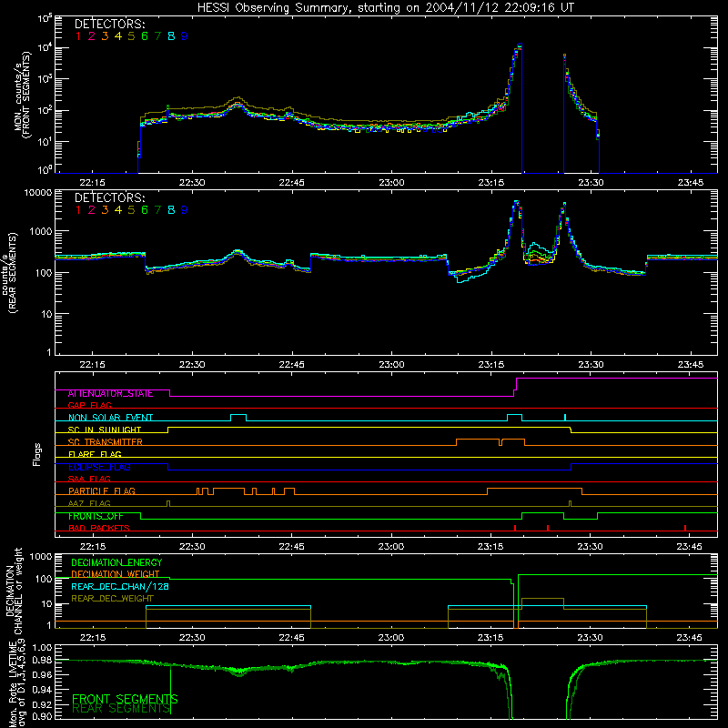Click the NON_SOLAR_EVENT pulse near 22:37
The height and width of the screenshot is (728, 728).
[x=238, y=417]
